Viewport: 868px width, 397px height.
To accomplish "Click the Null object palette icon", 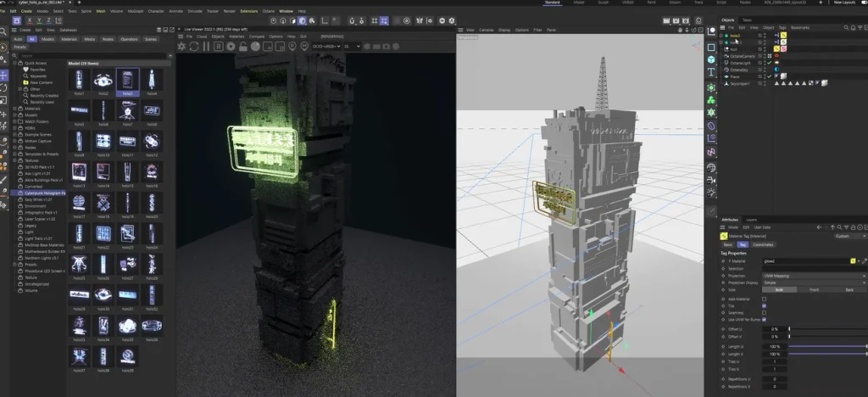I will 711,32.
